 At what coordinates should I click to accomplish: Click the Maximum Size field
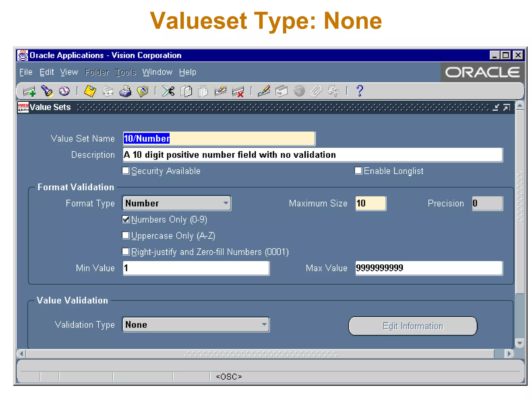click(371, 203)
